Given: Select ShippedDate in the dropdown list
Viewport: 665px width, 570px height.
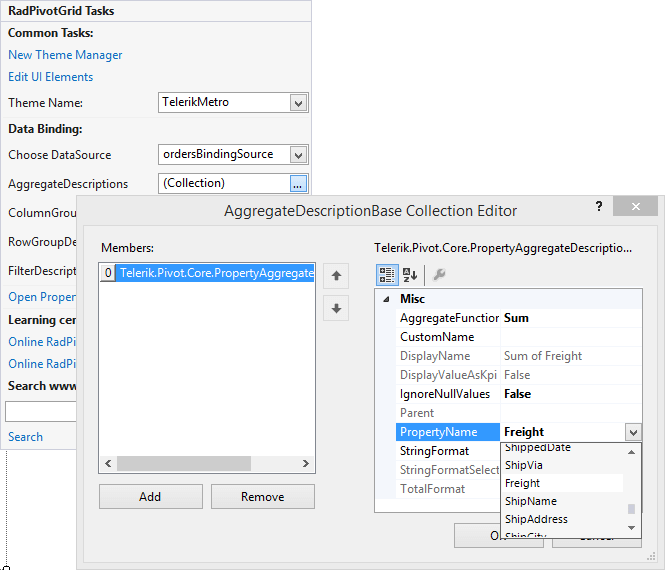Looking at the screenshot, I should [x=562, y=448].
